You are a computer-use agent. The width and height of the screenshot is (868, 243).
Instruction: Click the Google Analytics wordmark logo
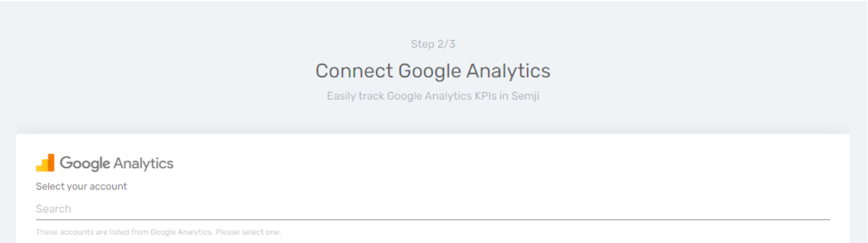[x=104, y=163]
